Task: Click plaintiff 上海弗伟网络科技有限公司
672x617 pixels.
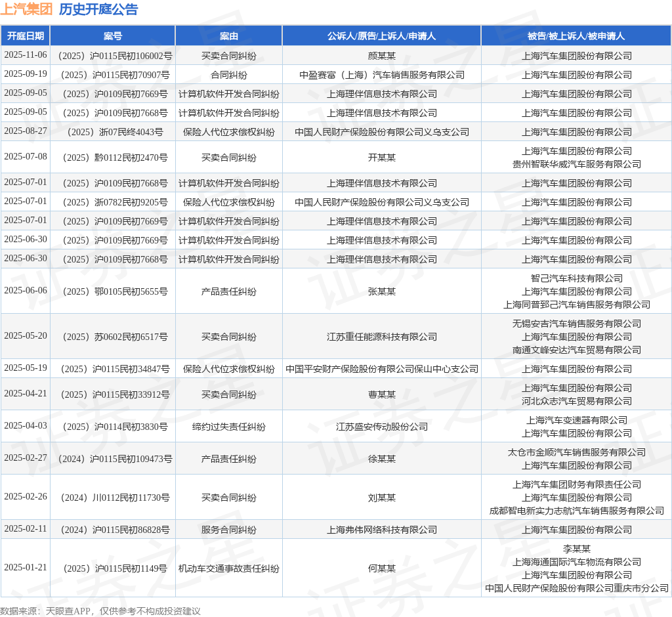Action: 381,530
